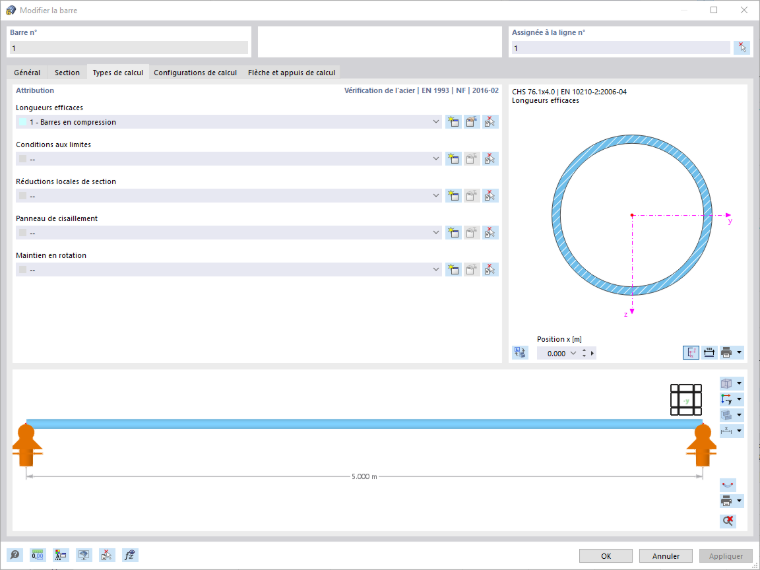
Task: Pick Maintien en rotation via selection icon
Action: [x=491, y=269]
